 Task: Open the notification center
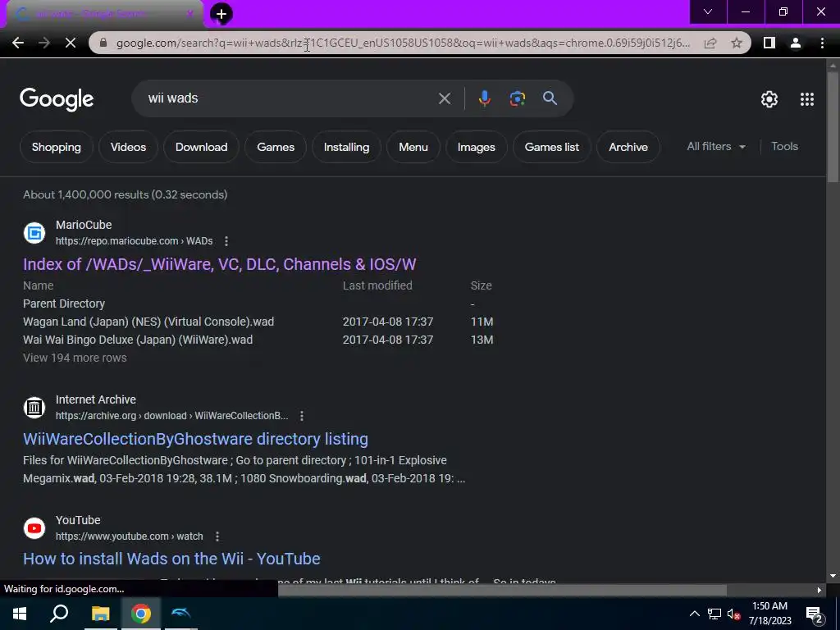click(x=814, y=614)
